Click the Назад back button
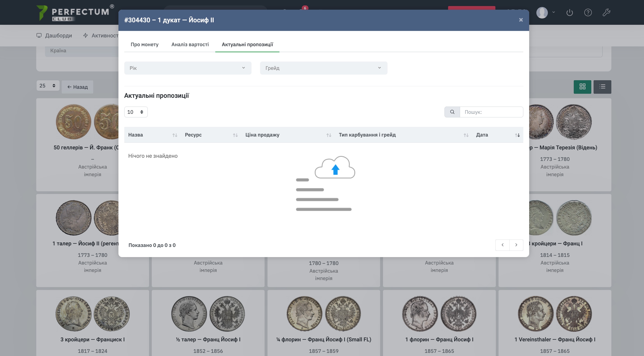This screenshot has width=644, height=356. point(77,87)
